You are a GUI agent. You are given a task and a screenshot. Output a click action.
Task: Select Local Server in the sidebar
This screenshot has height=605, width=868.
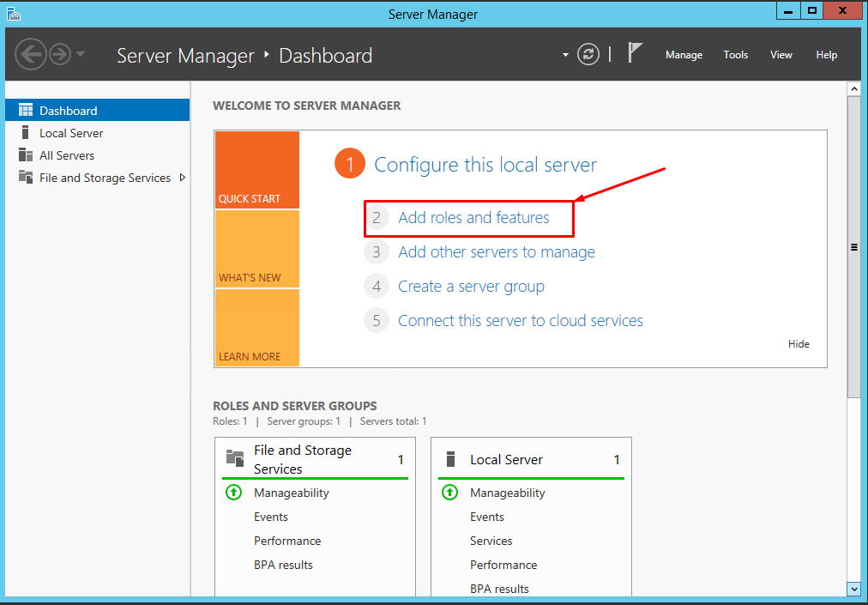(x=98, y=133)
